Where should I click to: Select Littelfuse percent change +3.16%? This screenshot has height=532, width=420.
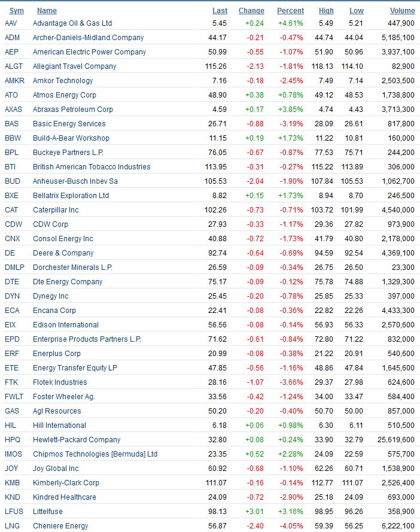(x=291, y=511)
